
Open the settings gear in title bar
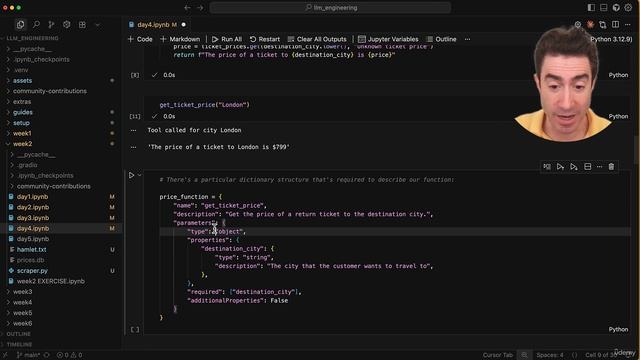(629, 7)
